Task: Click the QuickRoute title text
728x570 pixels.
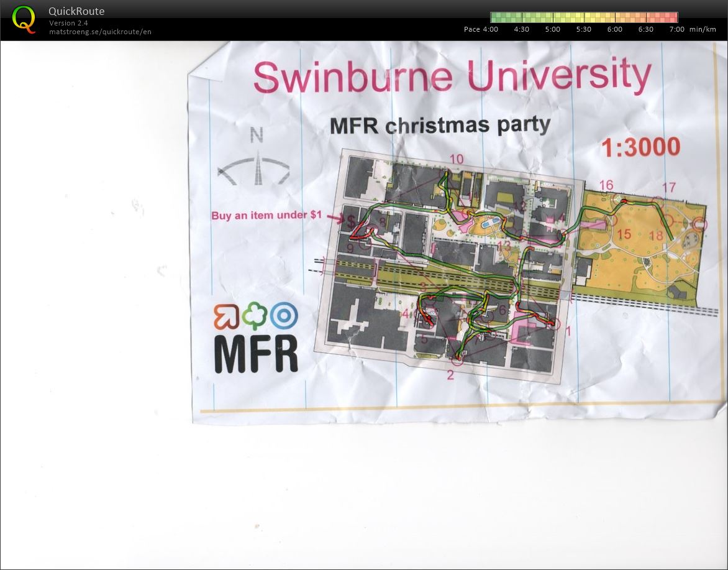Action: (x=76, y=11)
